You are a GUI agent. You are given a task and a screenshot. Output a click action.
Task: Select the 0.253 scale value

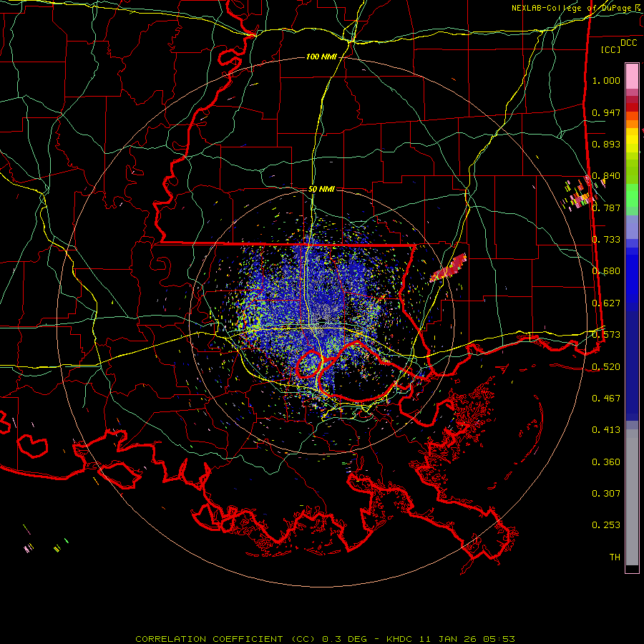606,525
